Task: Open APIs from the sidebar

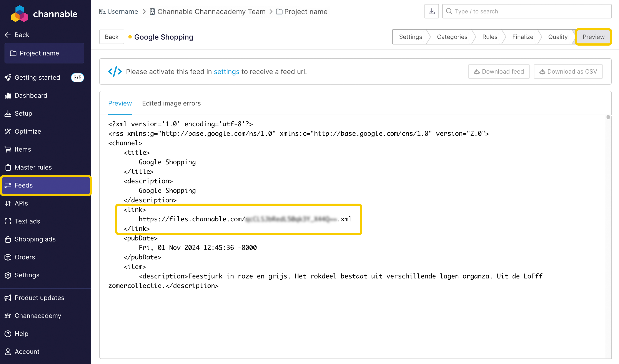Action: click(x=16, y=203)
